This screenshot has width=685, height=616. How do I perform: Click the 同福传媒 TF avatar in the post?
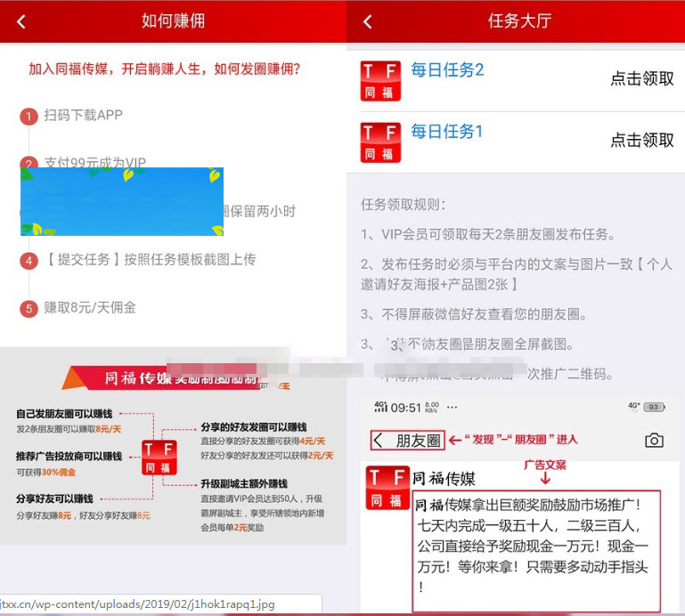click(x=389, y=488)
